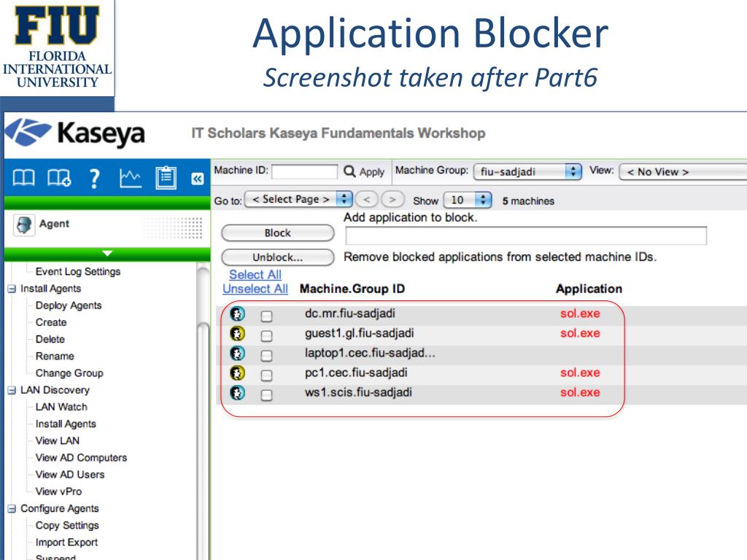
Task: Click sol.exe in the dc.mr.fiu-sadjadi row
Action: (580, 314)
